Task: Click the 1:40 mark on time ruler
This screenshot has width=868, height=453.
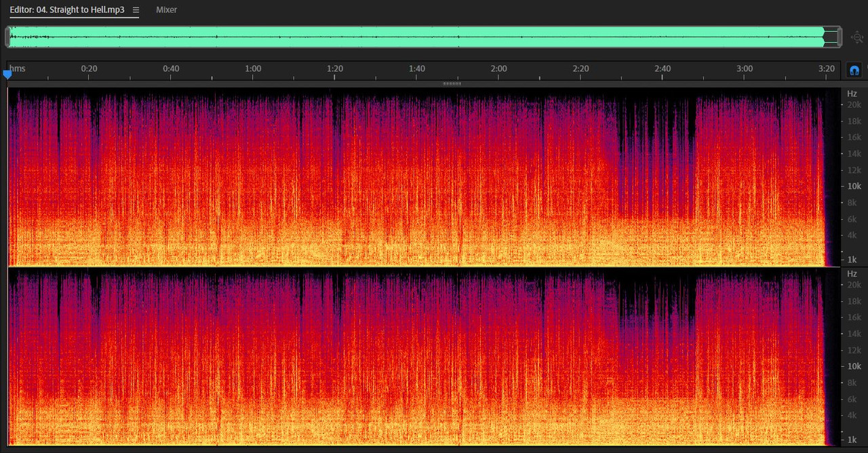Action: [x=417, y=68]
